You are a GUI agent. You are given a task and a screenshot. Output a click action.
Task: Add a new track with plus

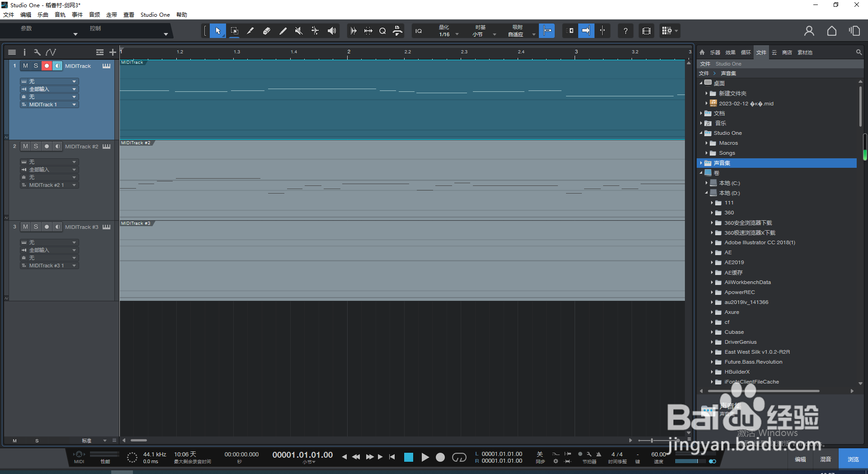click(x=113, y=52)
